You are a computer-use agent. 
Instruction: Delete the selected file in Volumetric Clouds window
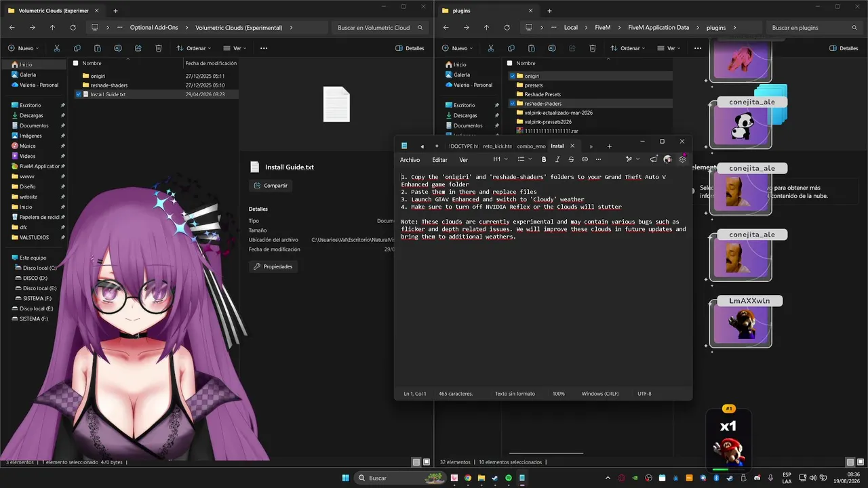[159, 48]
